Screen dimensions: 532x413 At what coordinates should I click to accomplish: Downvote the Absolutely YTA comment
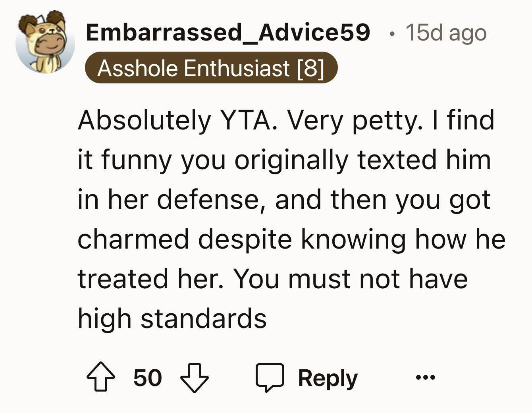195,377
